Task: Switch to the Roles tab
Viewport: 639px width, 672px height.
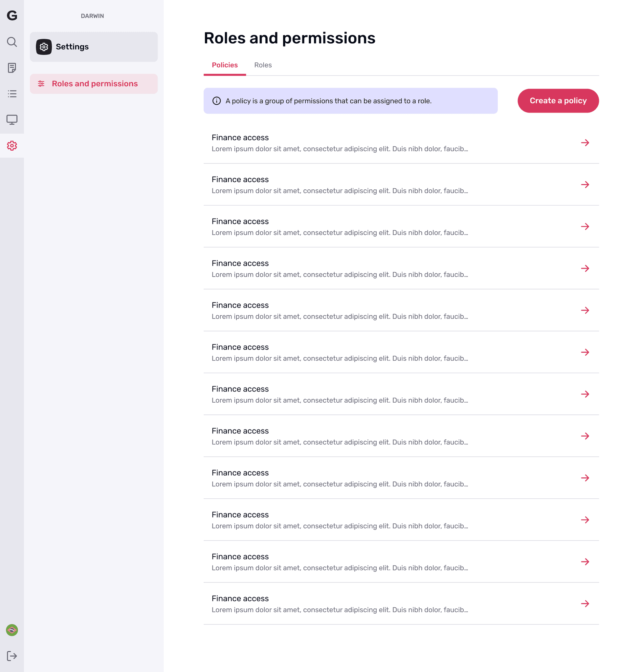Action: pyautogui.click(x=263, y=65)
